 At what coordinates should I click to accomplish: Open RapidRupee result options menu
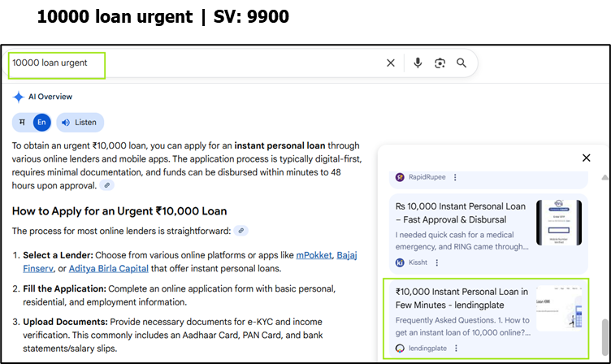click(455, 177)
